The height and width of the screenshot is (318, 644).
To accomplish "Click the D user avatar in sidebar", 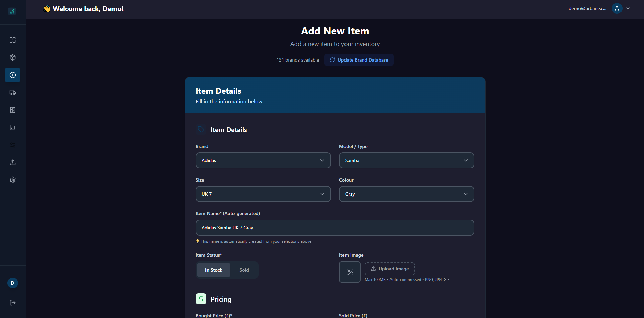I will tap(13, 283).
